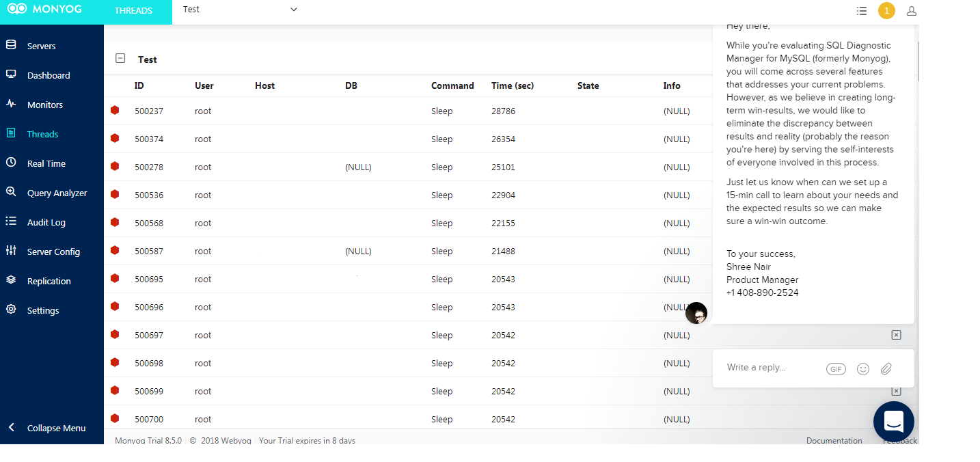This screenshot has width=980, height=462.
Task: Sort by the Host column header
Action: click(x=264, y=85)
